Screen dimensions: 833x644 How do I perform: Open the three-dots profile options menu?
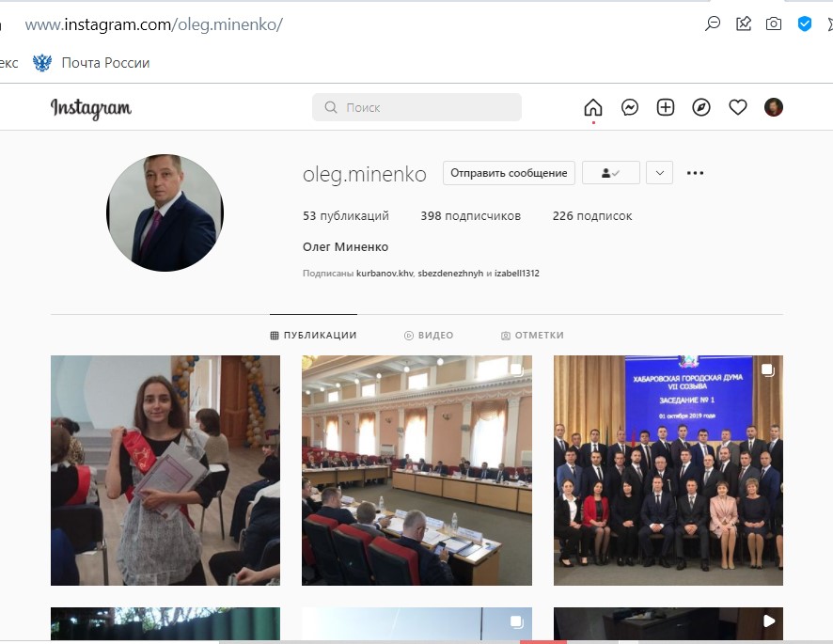[x=695, y=173]
